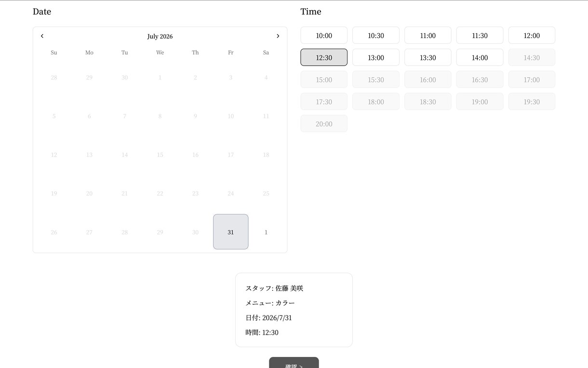
Task: Click the selected 12:30 time slot
Action: pos(324,57)
